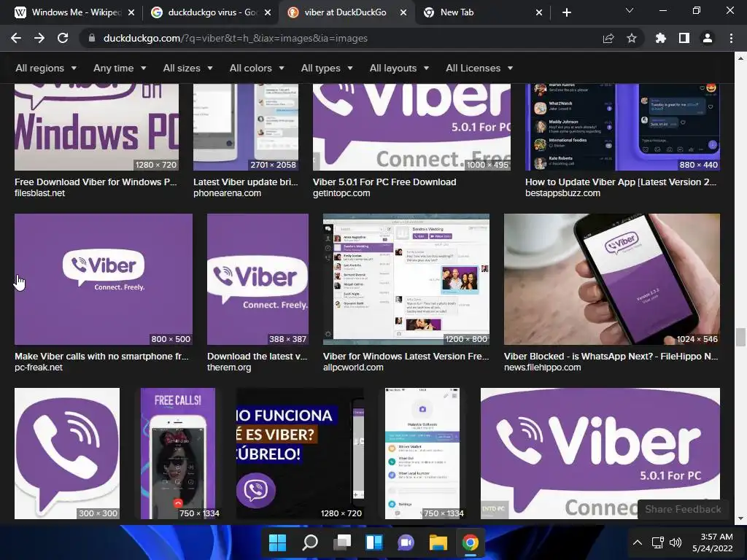This screenshot has width=747, height=560.
Task: Click the scrollbar down arrow
Action: pos(740,519)
